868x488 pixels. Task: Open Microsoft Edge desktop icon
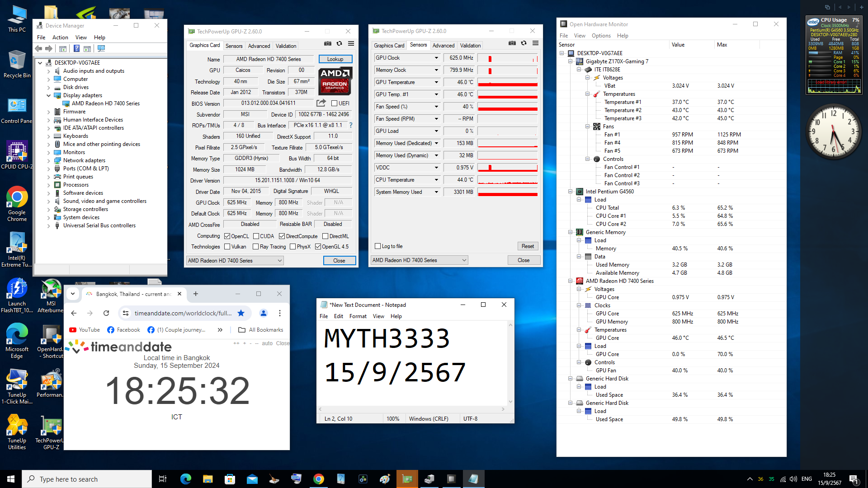click(17, 341)
